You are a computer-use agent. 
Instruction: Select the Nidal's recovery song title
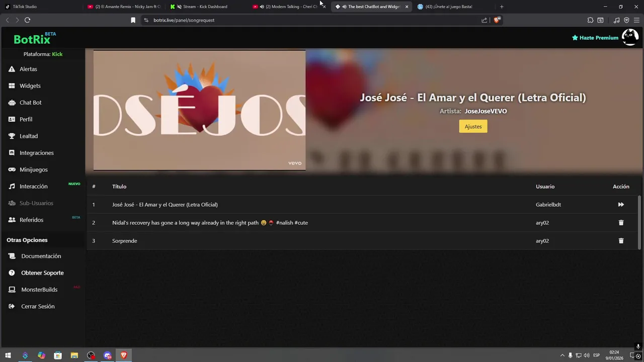(210, 223)
